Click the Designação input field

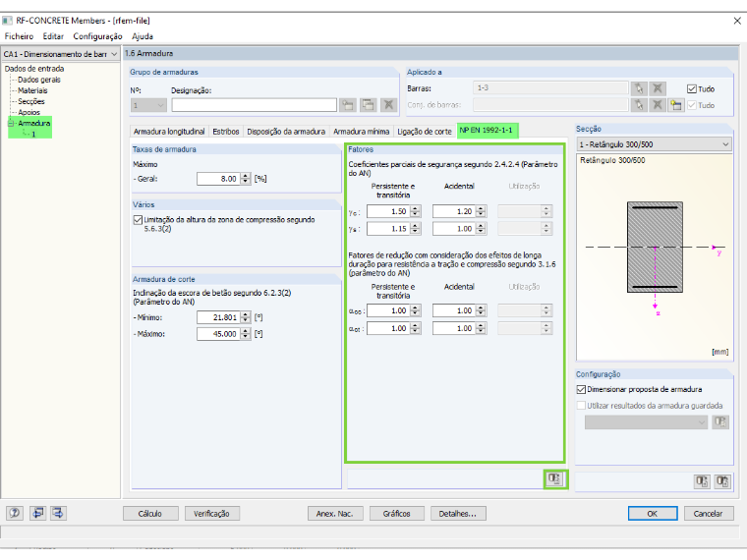point(254,105)
